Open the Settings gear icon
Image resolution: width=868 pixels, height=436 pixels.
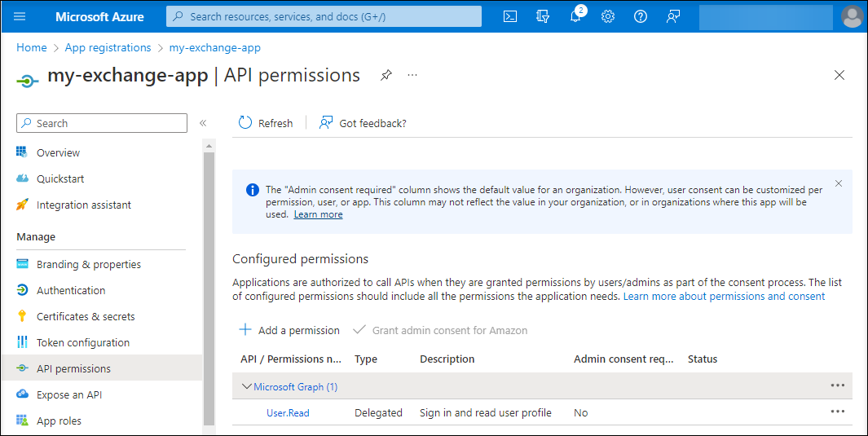pos(608,16)
